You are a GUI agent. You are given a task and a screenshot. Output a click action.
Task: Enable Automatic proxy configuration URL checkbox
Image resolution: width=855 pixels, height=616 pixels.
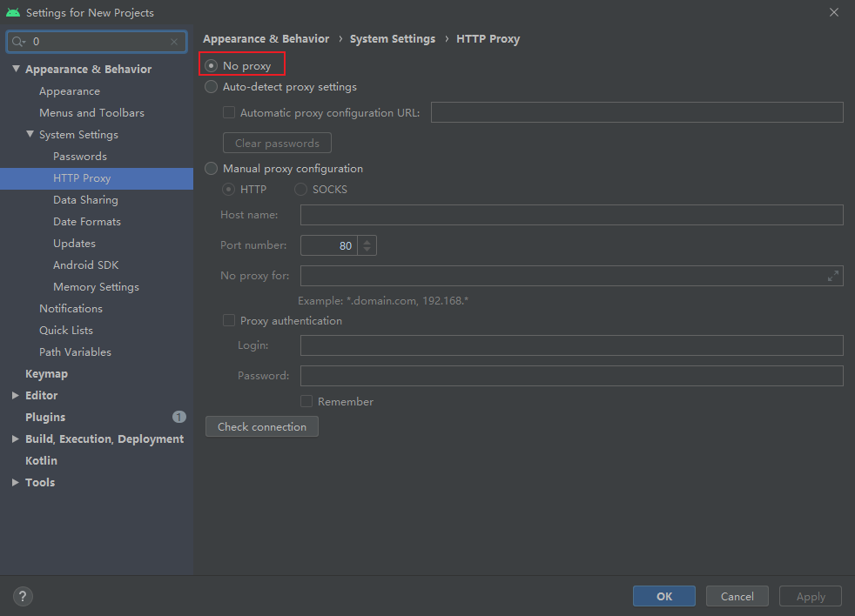point(229,112)
